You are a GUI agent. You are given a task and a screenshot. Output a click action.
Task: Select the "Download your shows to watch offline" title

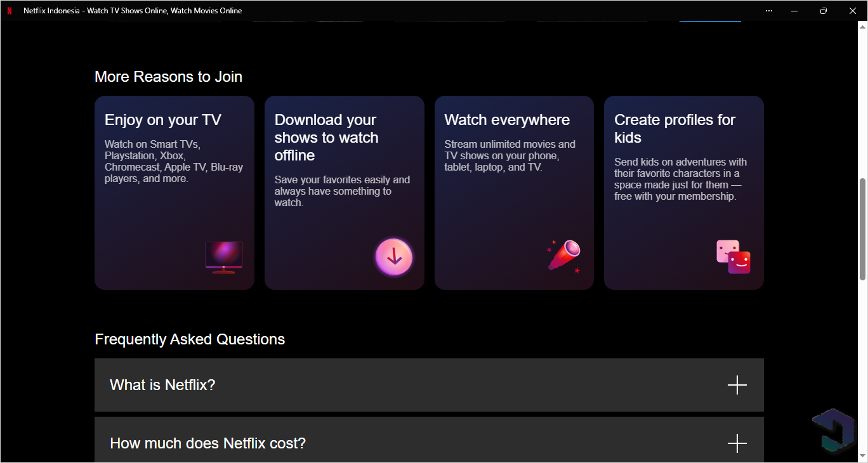tap(326, 138)
